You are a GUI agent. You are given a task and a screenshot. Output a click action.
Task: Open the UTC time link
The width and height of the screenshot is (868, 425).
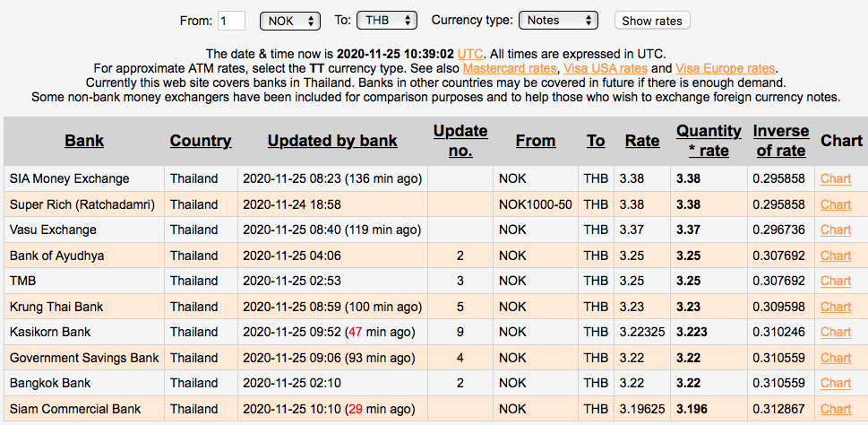[x=469, y=54]
